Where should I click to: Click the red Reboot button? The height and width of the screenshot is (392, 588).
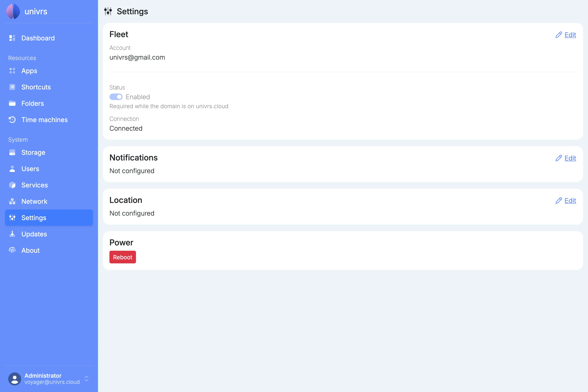click(x=122, y=257)
